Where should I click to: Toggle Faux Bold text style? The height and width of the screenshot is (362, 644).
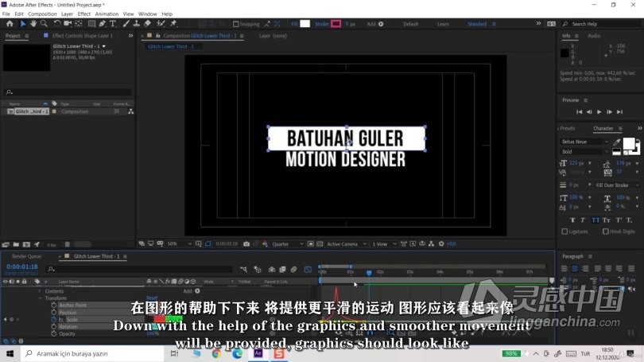572,220
